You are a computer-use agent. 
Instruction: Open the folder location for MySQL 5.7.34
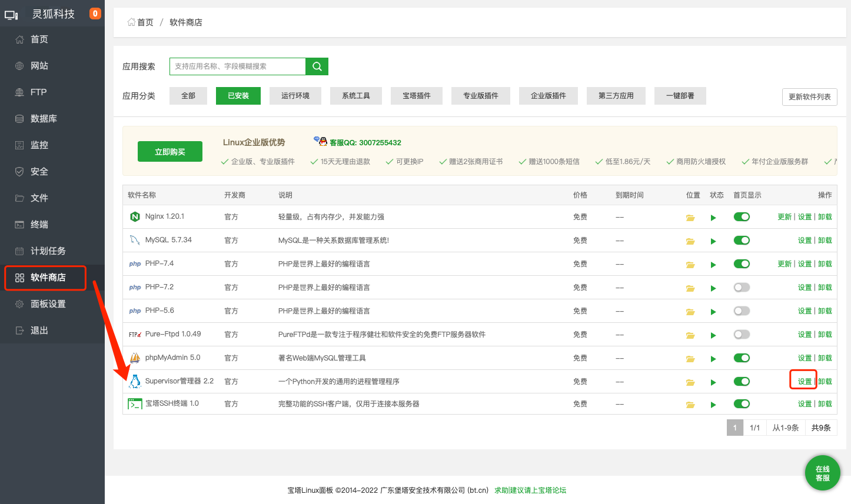click(x=690, y=241)
